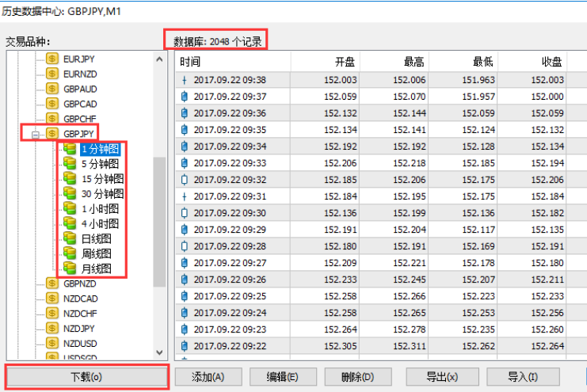Select the 月线图 timeframe item
Image resolution: width=587 pixels, height=392 pixels.
coord(96,268)
